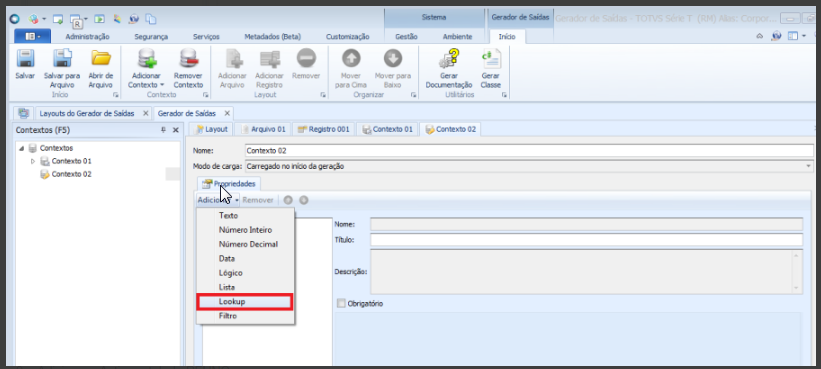Click the quick access window R icon
This screenshot has height=369, width=821.
77,20
